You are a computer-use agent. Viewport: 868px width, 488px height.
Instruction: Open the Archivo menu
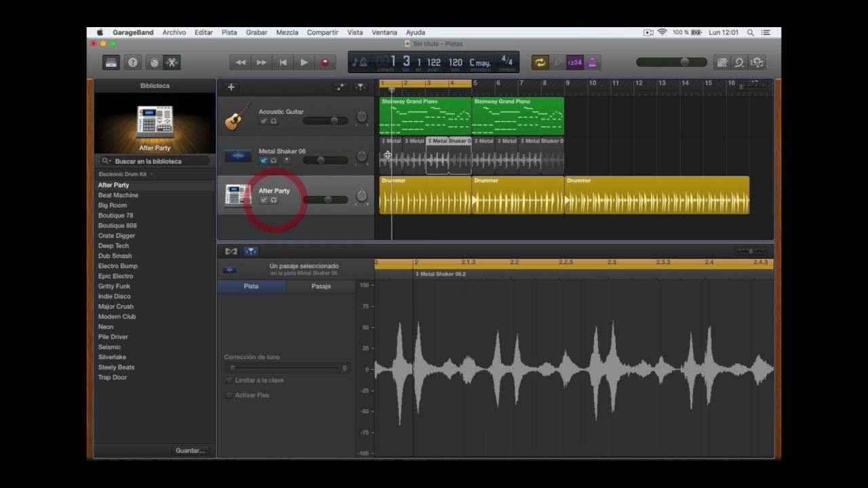pos(174,32)
